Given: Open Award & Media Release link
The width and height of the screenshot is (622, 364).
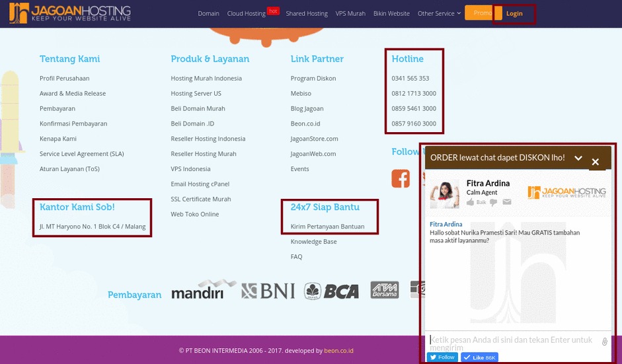Looking at the screenshot, I should pyautogui.click(x=73, y=94).
